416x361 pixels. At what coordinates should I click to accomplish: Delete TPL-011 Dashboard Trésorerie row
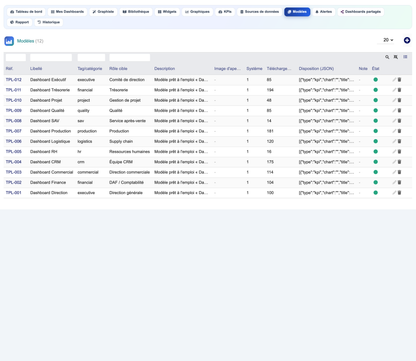point(399,90)
